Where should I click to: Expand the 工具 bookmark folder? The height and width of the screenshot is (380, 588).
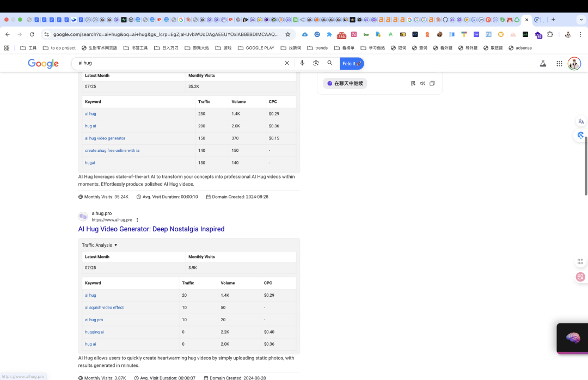tap(28, 48)
